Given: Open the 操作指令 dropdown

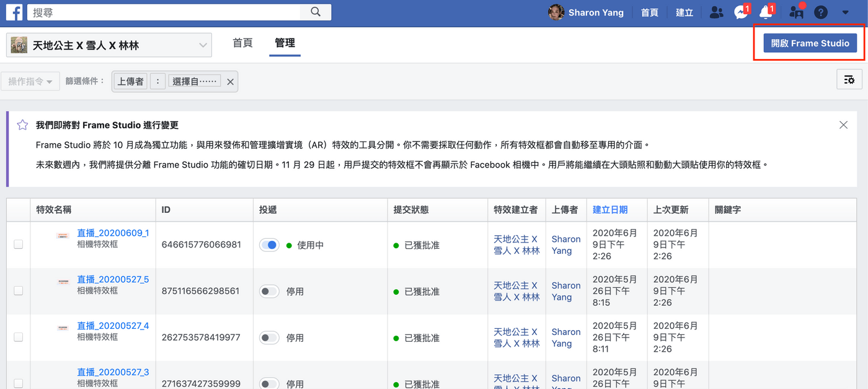Looking at the screenshot, I should (30, 81).
